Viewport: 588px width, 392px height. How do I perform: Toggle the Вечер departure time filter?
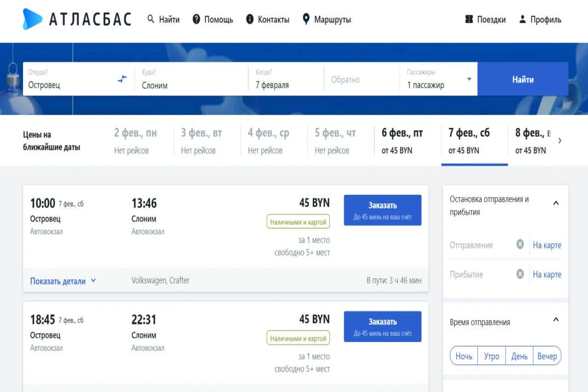click(547, 356)
